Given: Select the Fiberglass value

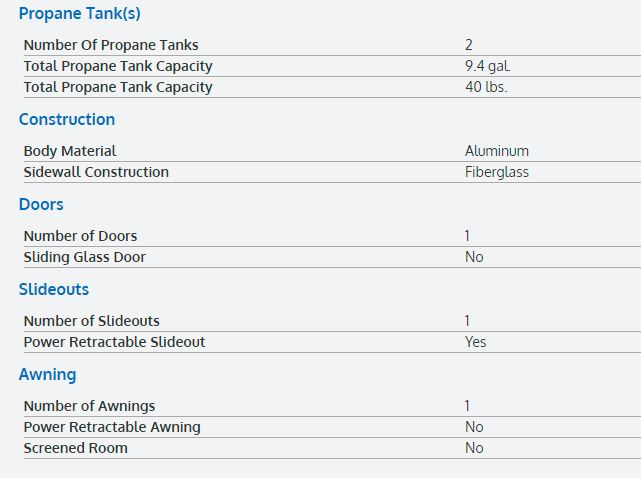Looking at the screenshot, I should pyautogui.click(x=497, y=172).
